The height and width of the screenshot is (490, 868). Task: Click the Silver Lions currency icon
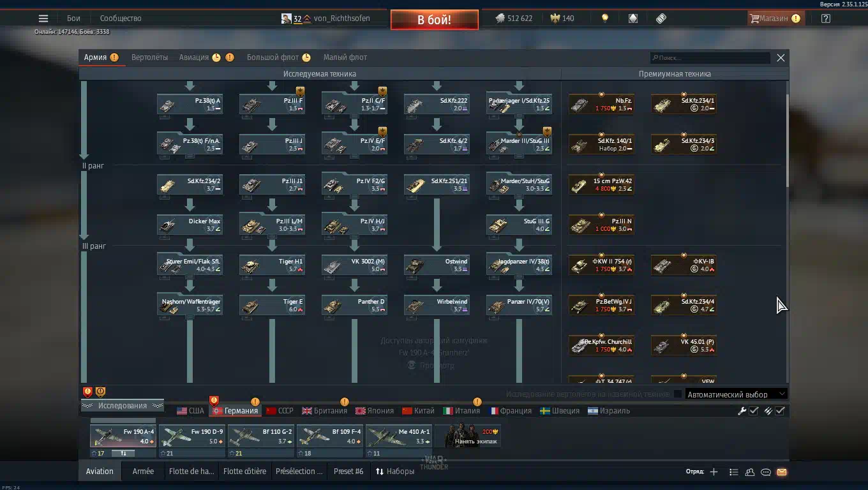[500, 19]
